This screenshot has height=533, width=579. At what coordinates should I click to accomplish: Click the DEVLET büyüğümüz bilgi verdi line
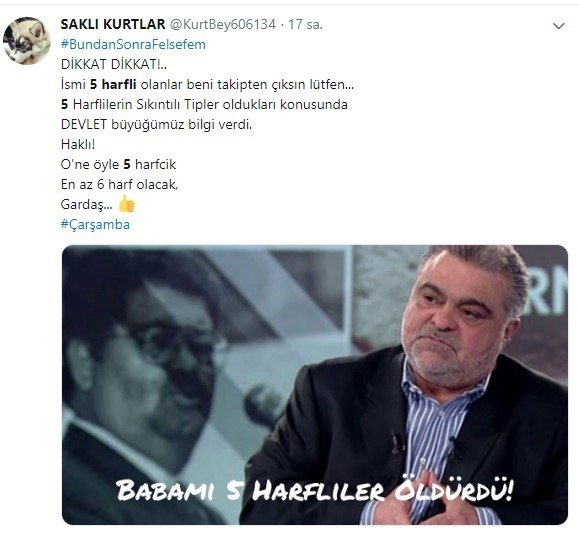click(x=156, y=124)
